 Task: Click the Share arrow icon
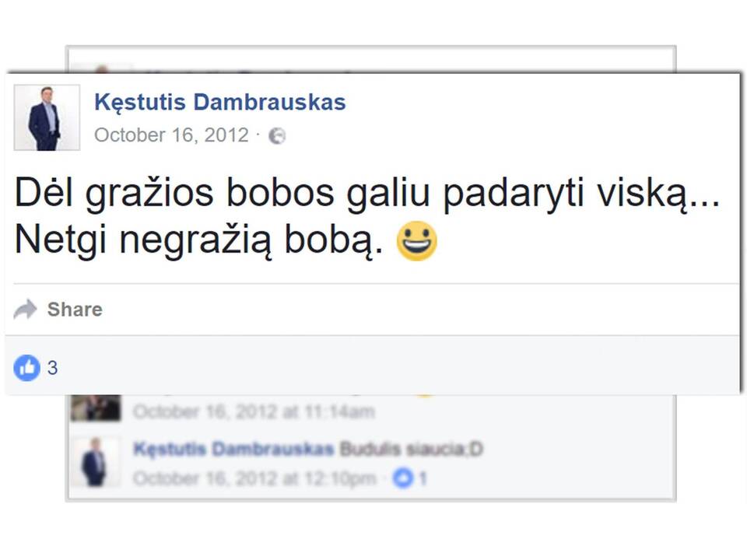point(25,310)
